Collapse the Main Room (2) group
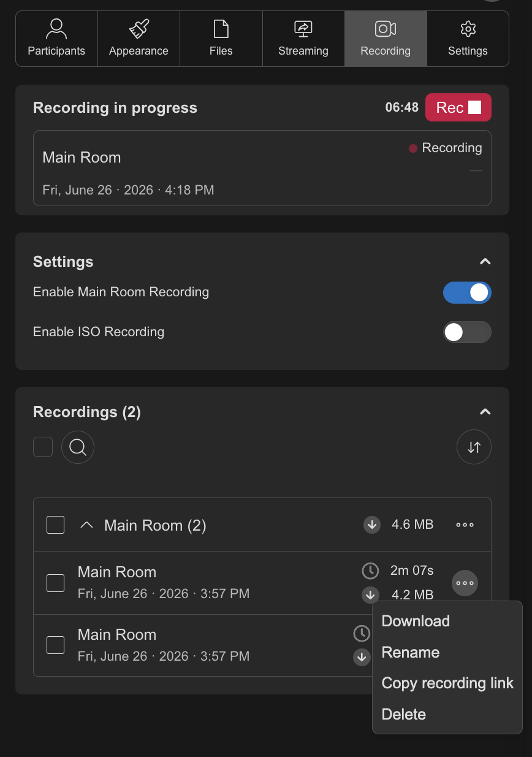The image size is (532, 757). 87,525
